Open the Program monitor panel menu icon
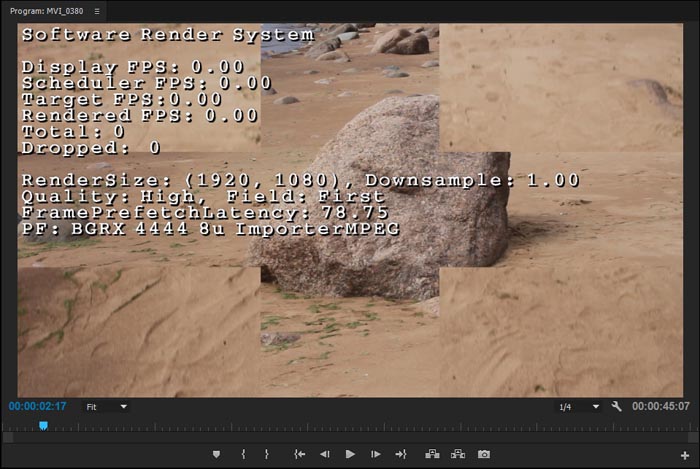 click(97, 11)
